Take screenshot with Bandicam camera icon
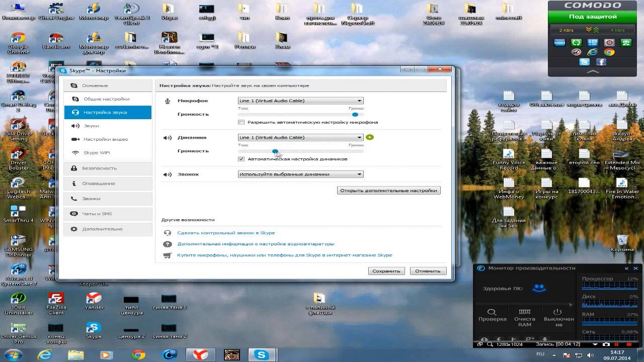The height and width of the screenshot is (362, 644). click(x=606, y=344)
